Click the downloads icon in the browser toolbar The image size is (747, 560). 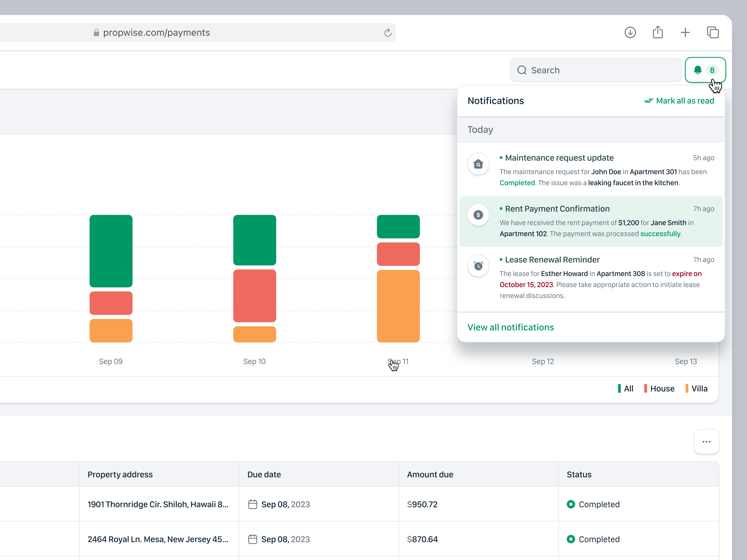coord(630,32)
